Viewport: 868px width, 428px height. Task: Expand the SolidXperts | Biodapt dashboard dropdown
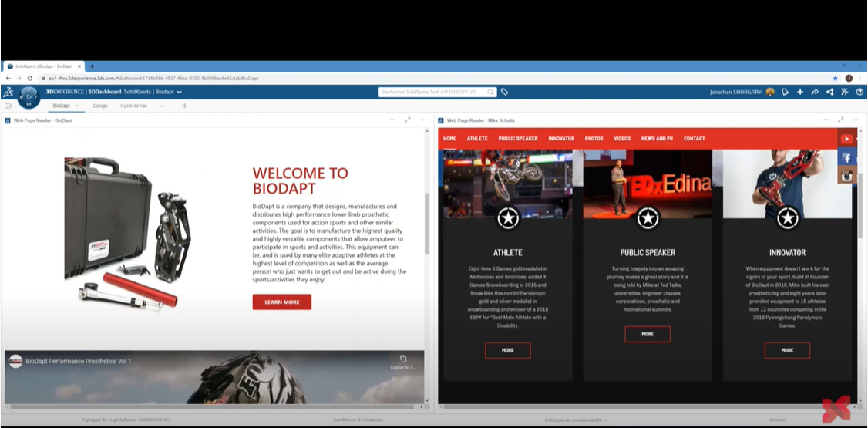180,92
